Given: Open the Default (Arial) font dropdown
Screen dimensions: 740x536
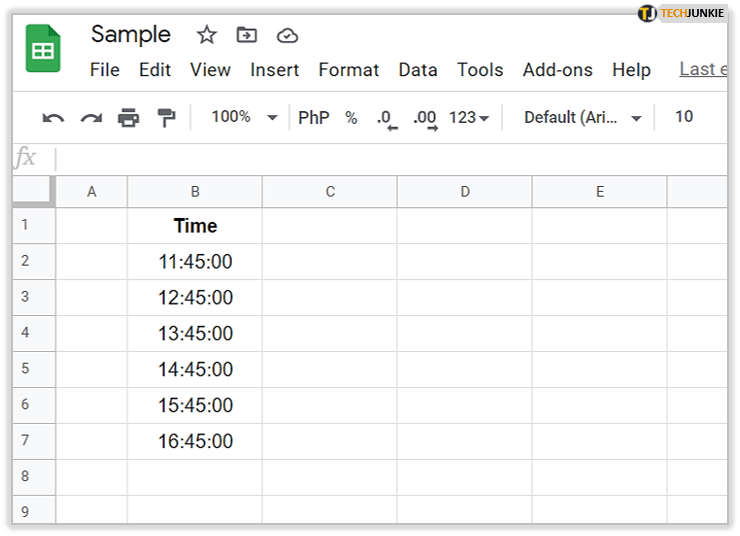Looking at the screenshot, I should click(584, 118).
